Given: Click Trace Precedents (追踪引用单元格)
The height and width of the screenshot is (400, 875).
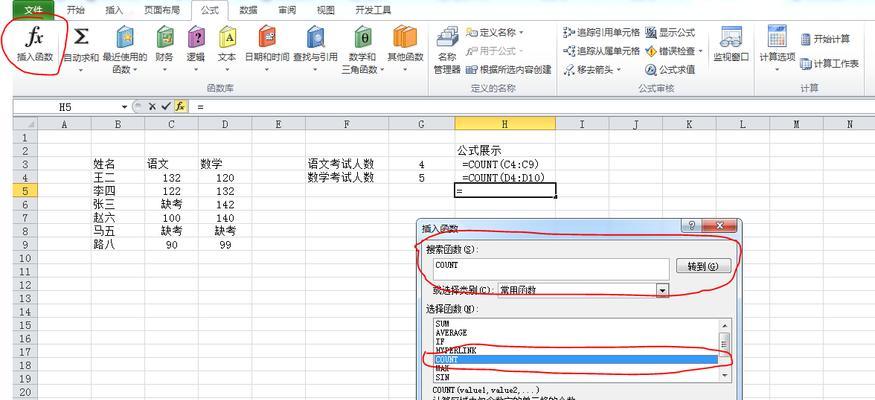Looking at the screenshot, I should 601,33.
